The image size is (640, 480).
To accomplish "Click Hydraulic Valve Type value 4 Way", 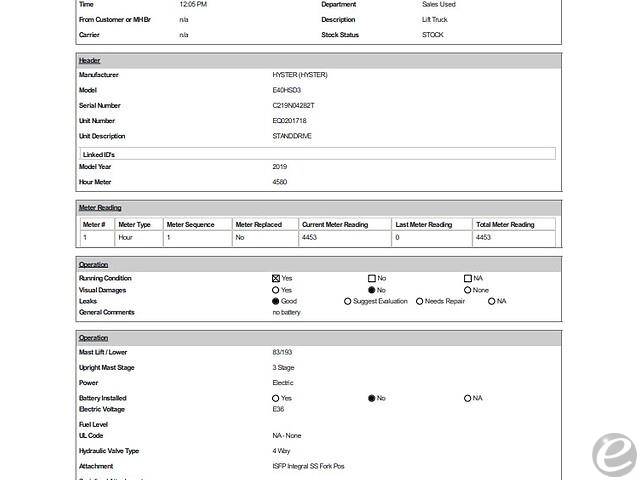I will click(x=281, y=451).
